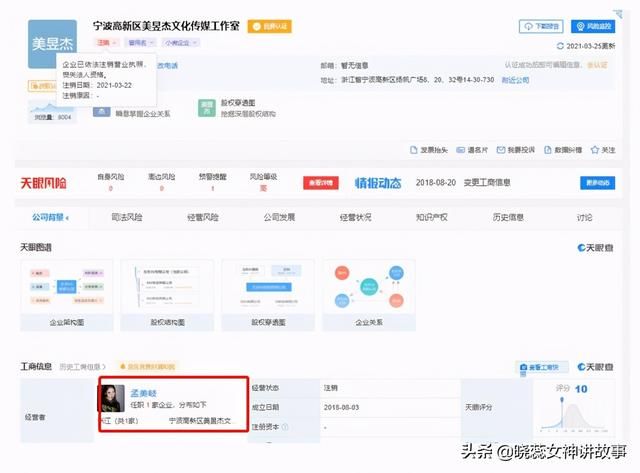Click the data correction document icon
This screenshot has width=640, height=473.
pyautogui.click(x=548, y=150)
